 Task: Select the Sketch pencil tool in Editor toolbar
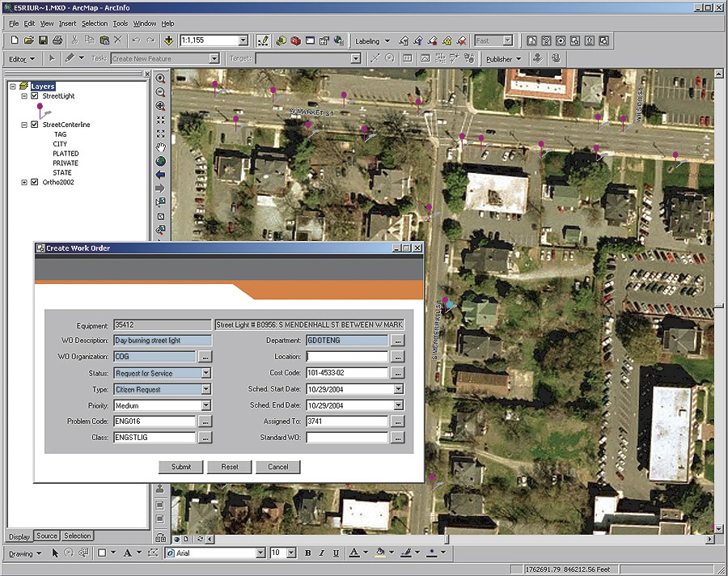pos(70,59)
